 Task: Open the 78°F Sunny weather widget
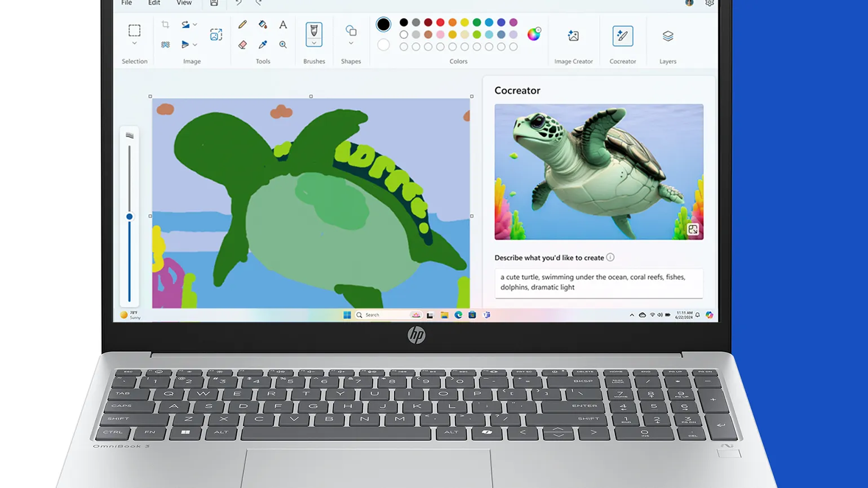click(x=130, y=315)
